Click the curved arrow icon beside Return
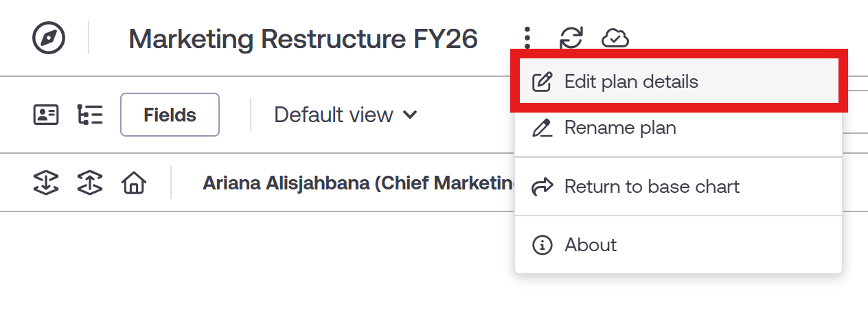Image resolution: width=868 pixels, height=313 pixels. tap(542, 187)
